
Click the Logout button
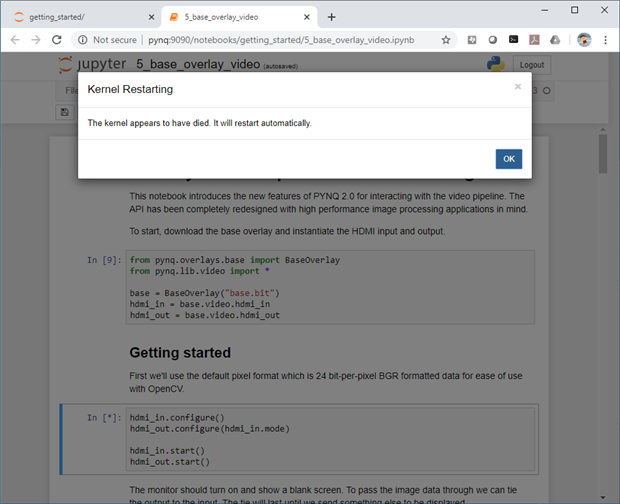[531, 65]
